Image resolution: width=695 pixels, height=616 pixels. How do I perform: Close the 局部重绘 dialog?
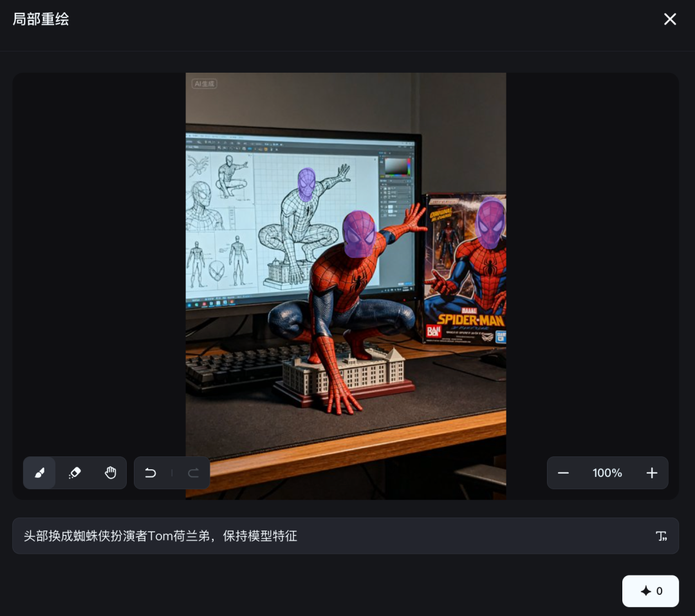pyautogui.click(x=670, y=19)
